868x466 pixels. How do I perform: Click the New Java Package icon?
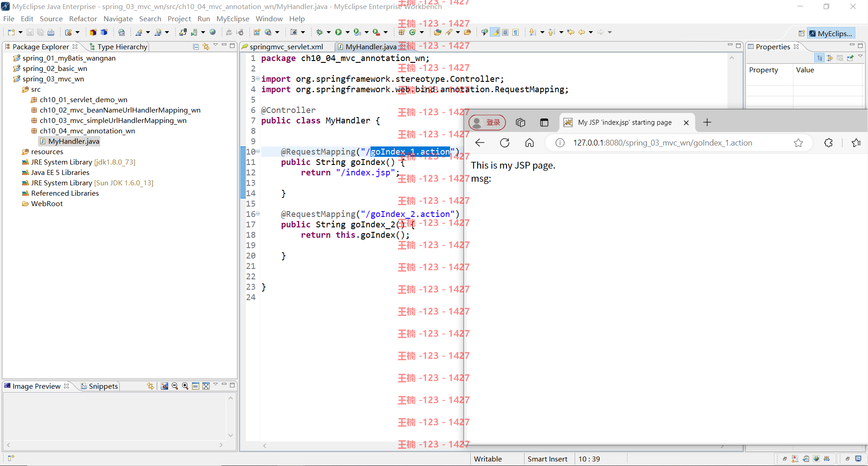(x=402, y=32)
